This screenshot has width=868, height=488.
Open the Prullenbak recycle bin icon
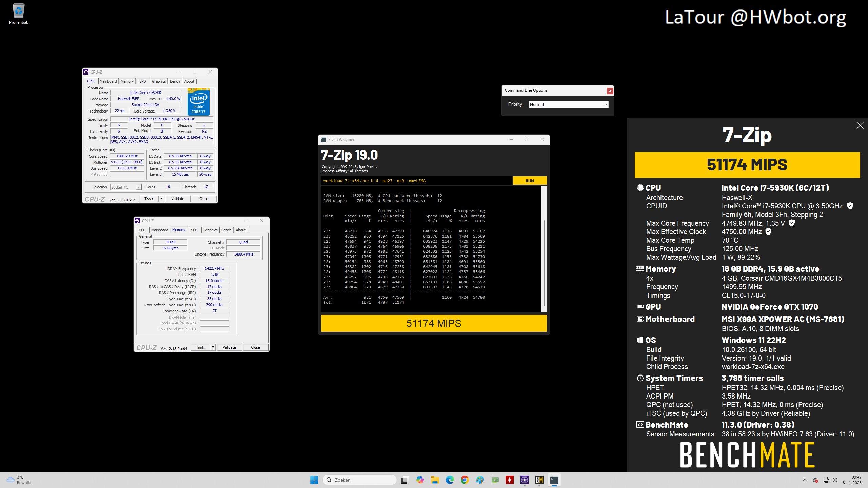(19, 14)
